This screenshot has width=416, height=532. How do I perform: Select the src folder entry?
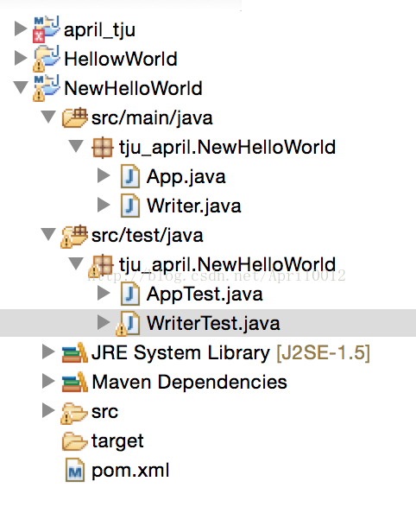104,412
